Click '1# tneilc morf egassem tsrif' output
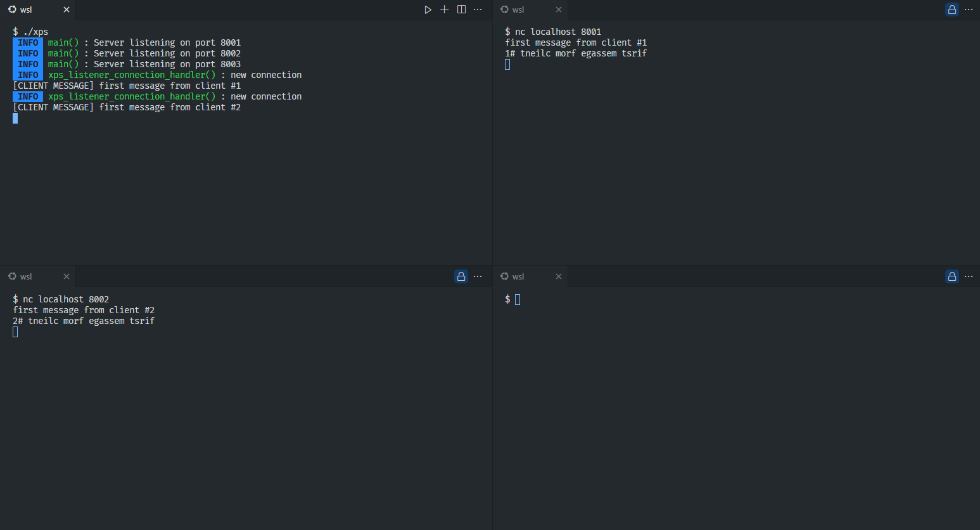Image resolution: width=980 pixels, height=530 pixels. 576,53
